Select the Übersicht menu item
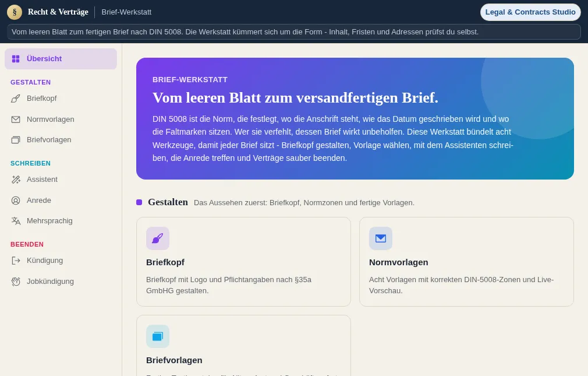 point(61,59)
